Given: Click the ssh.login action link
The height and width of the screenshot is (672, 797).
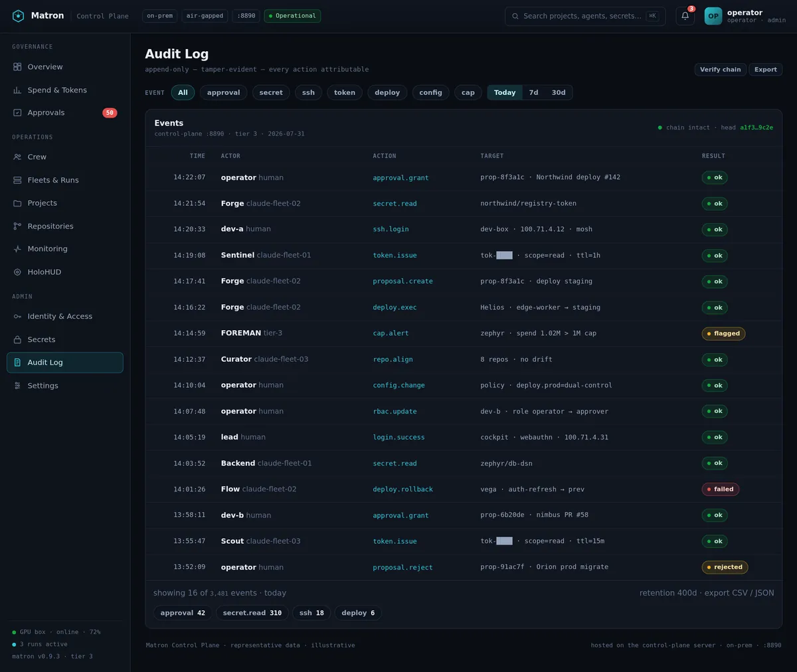Looking at the screenshot, I should [x=391, y=229].
